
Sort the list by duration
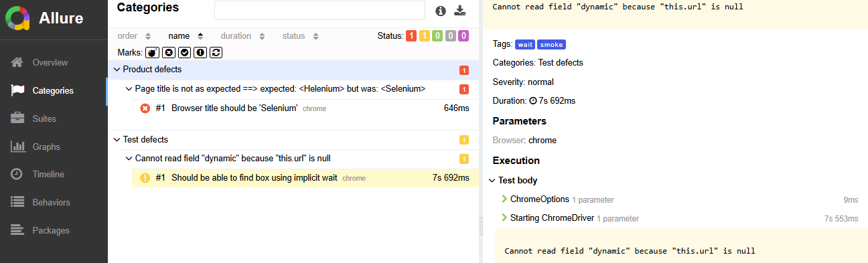tap(243, 36)
